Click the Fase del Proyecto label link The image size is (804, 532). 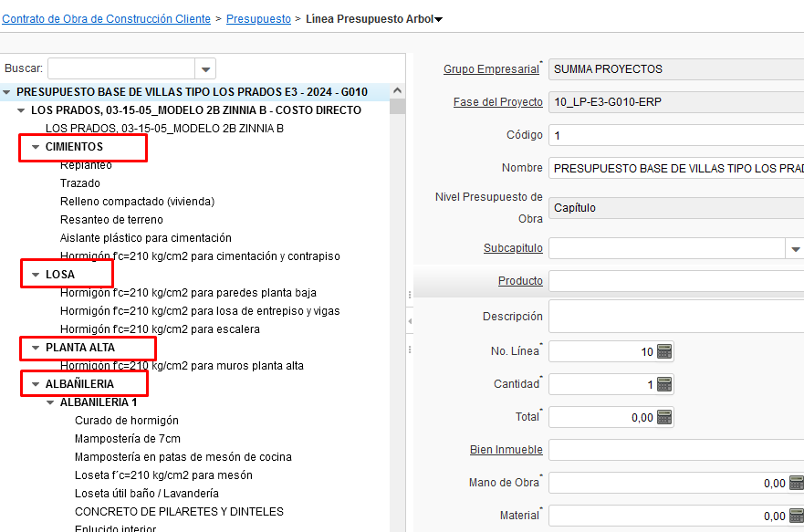[x=497, y=102]
